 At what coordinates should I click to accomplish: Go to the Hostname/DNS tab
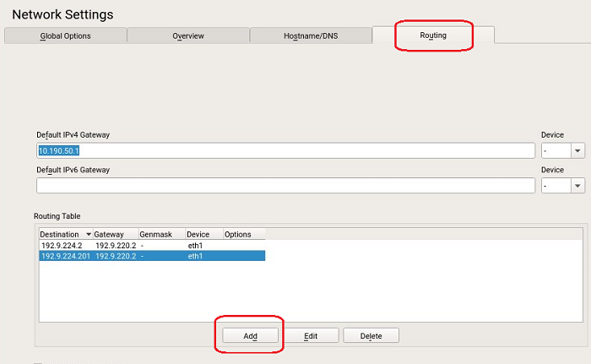[310, 35]
